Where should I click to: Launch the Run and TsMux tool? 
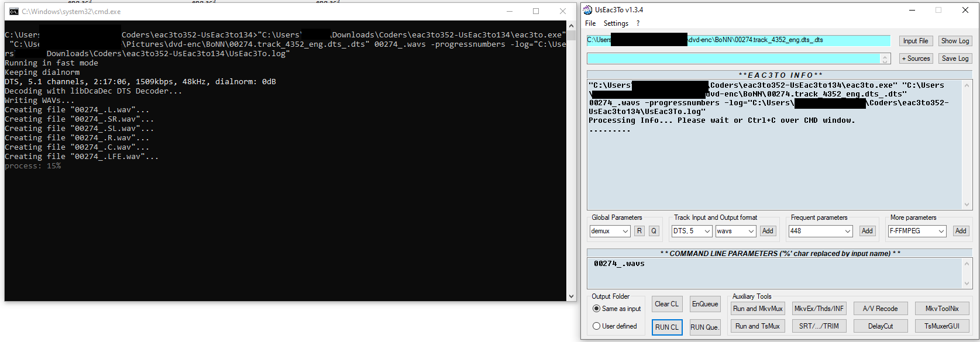[758, 326]
